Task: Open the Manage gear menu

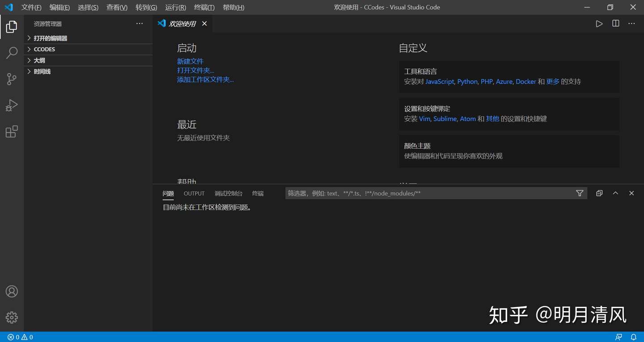Action: [12, 317]
